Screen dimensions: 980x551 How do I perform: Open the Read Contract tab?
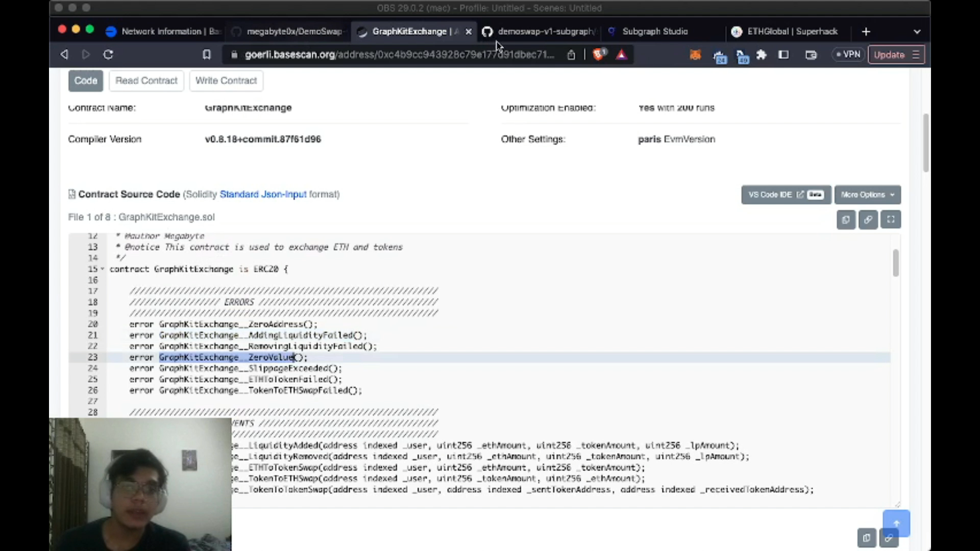pos(146,81)
